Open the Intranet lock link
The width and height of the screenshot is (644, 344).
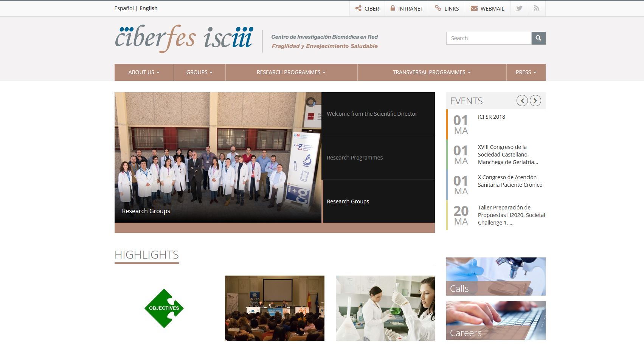(x=407, y=8)
